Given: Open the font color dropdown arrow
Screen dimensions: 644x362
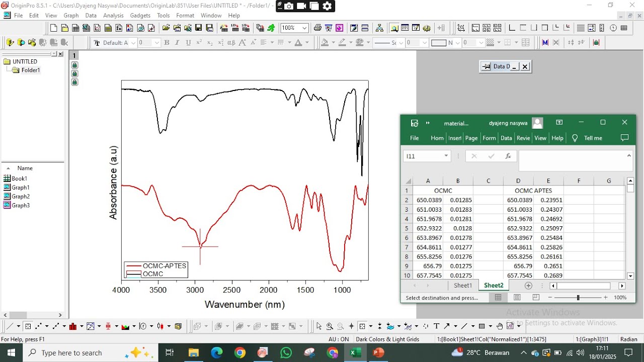Looking at the screenshot, I should (x=307, y=43).
